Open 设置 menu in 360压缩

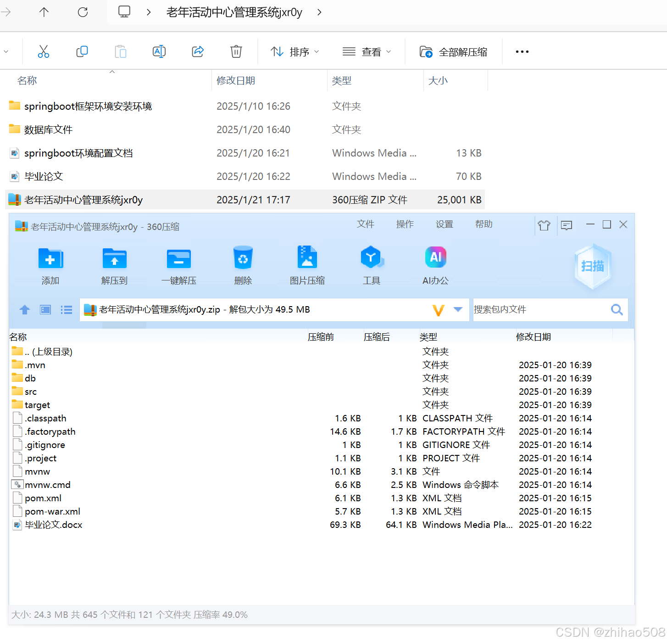coord(445,224)
